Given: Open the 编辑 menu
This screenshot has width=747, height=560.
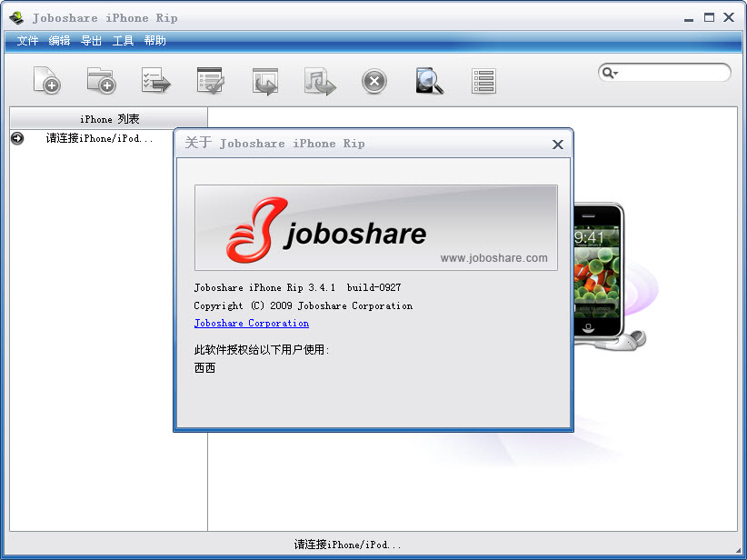Looking at the screenshot, I should pos(59,41).
